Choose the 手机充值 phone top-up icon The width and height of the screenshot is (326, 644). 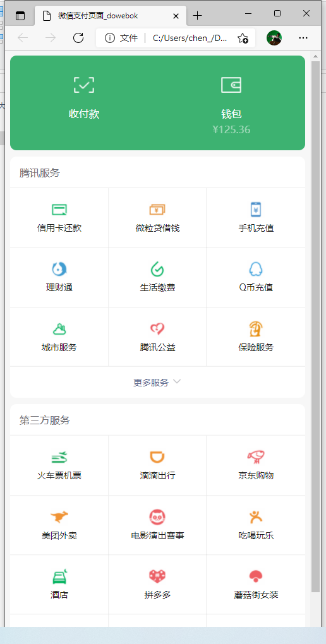coord(256,210)
